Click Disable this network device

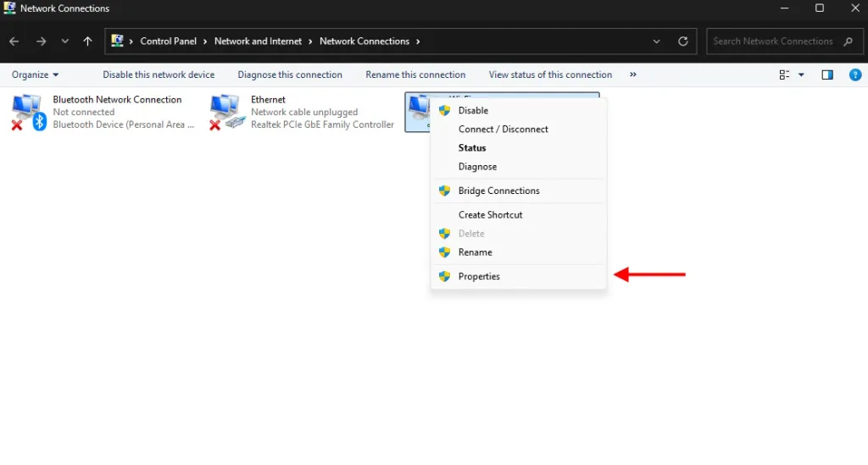159,75
